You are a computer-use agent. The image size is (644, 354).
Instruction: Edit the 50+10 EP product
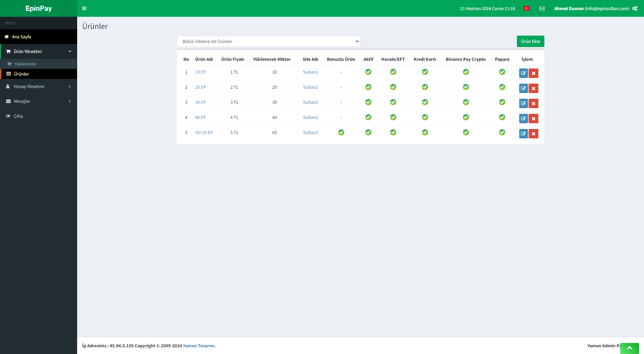523,134
